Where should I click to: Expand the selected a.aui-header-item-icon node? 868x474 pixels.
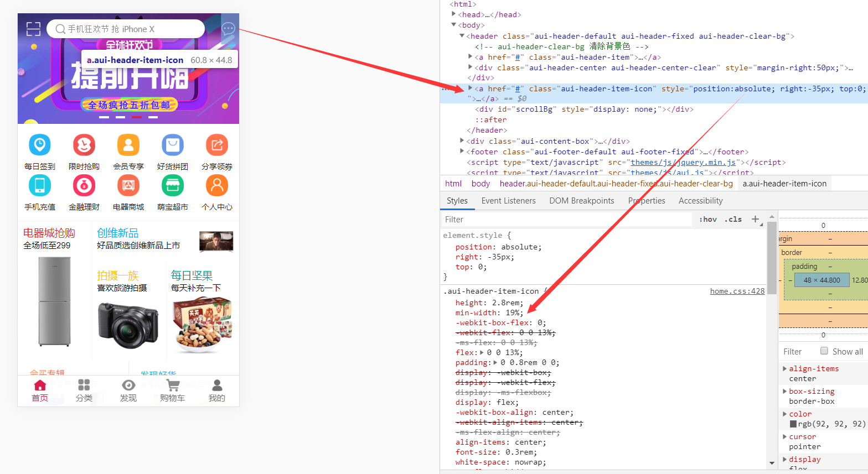click(x=471, y=88)
